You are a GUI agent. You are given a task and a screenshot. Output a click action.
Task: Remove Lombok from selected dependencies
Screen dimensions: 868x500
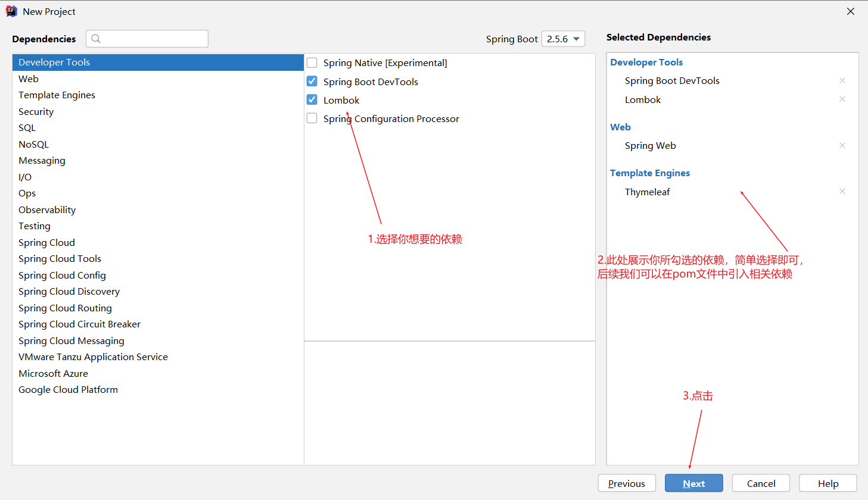842,99
